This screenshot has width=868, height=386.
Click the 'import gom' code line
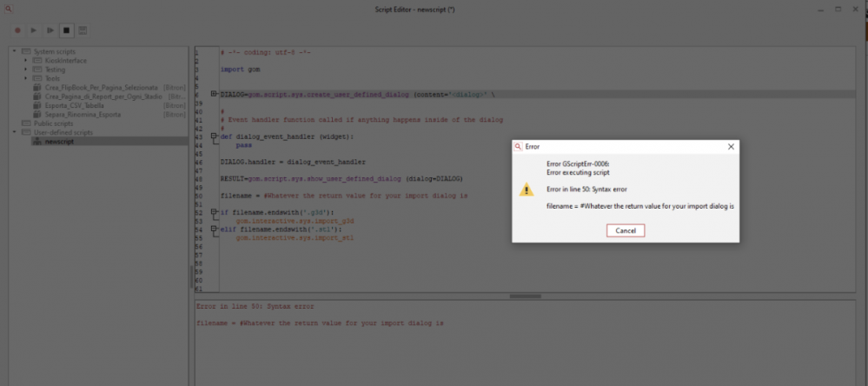click(x=241, y=70)
